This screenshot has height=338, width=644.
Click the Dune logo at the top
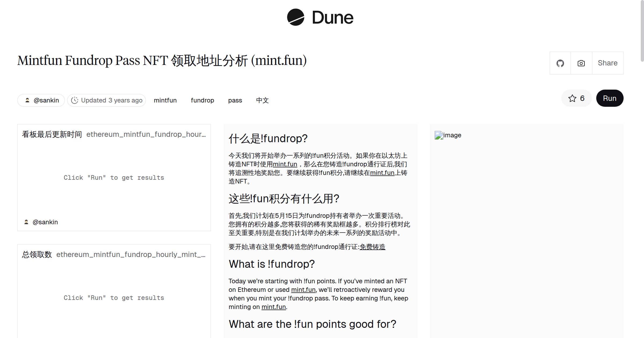tap(321, 18)
